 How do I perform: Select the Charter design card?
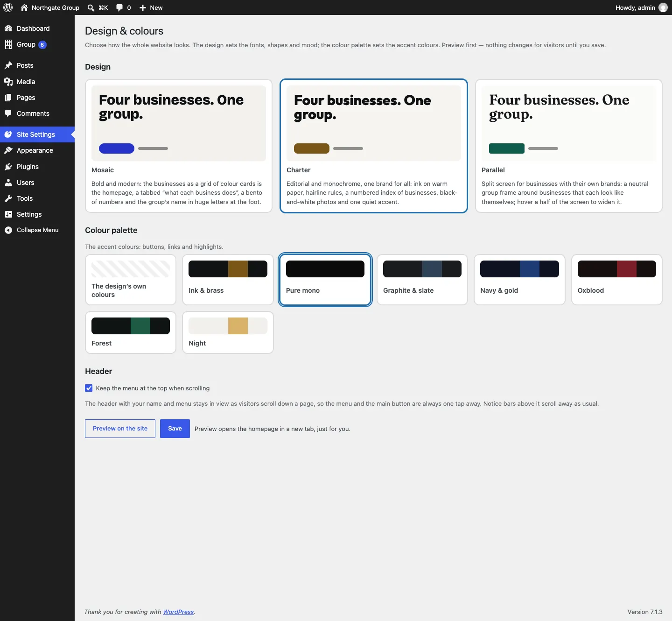(x=374, y=146)
